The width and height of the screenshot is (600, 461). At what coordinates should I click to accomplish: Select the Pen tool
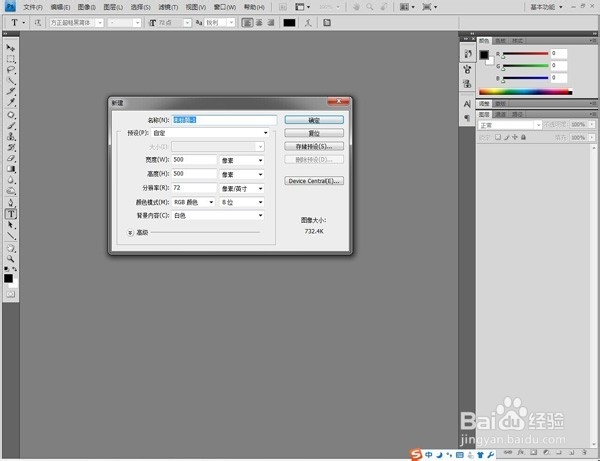click(10, 203)
